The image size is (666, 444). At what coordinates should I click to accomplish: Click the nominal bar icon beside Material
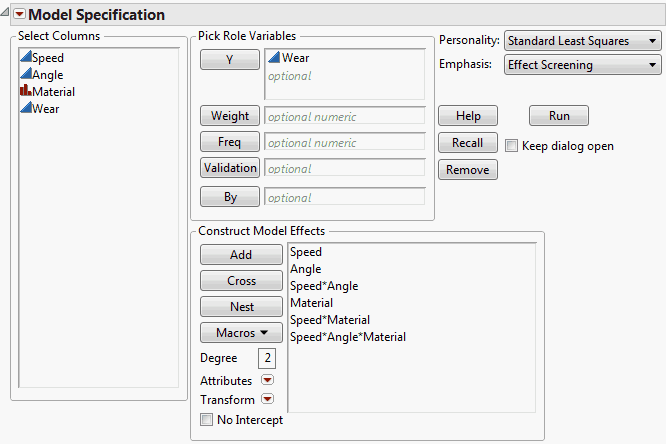click(25, 91)
